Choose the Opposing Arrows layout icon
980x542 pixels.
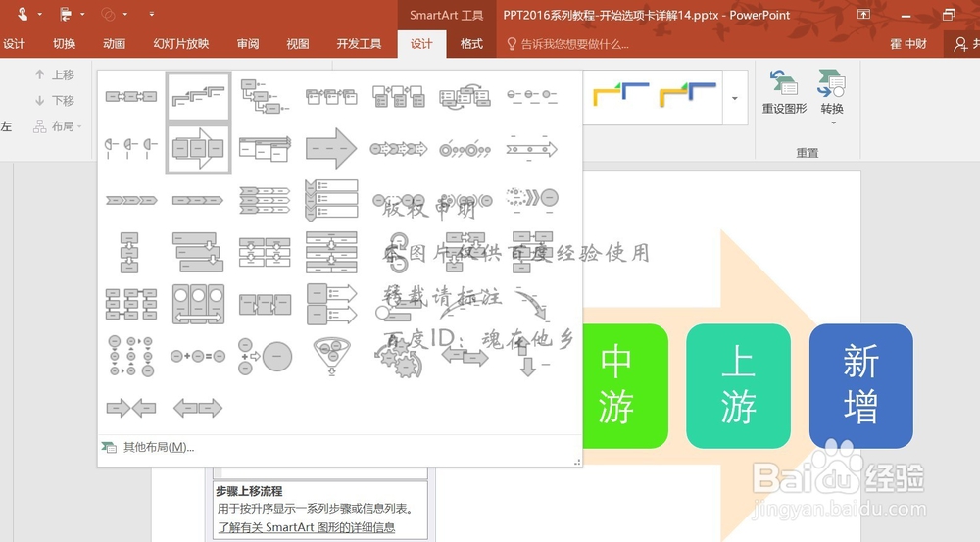pyautogui.click(x=532, y=358)
